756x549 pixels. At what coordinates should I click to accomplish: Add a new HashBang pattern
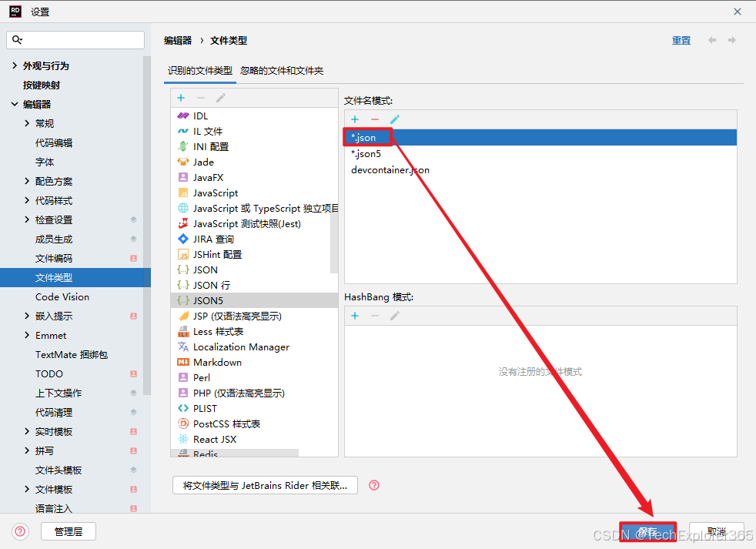click(355, 316)
